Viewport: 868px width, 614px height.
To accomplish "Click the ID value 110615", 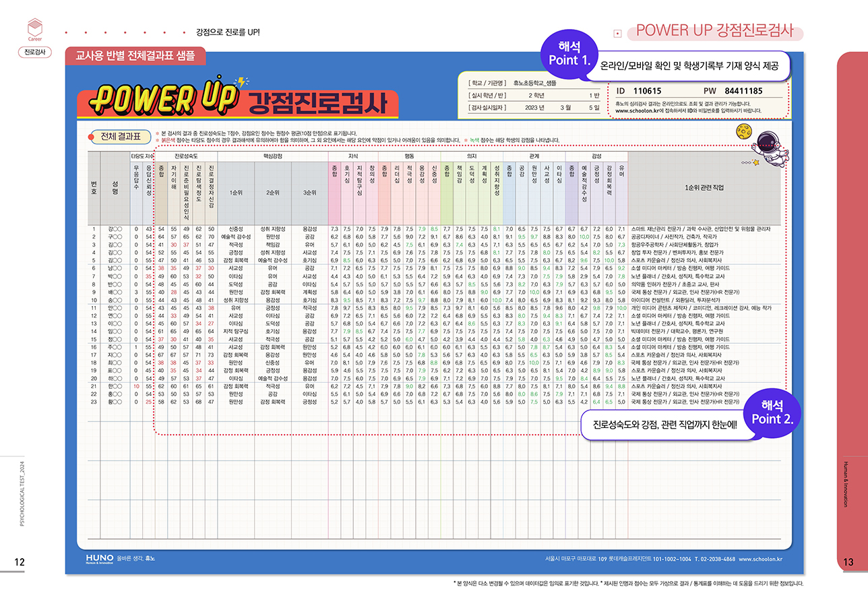I will coord(648,91).
